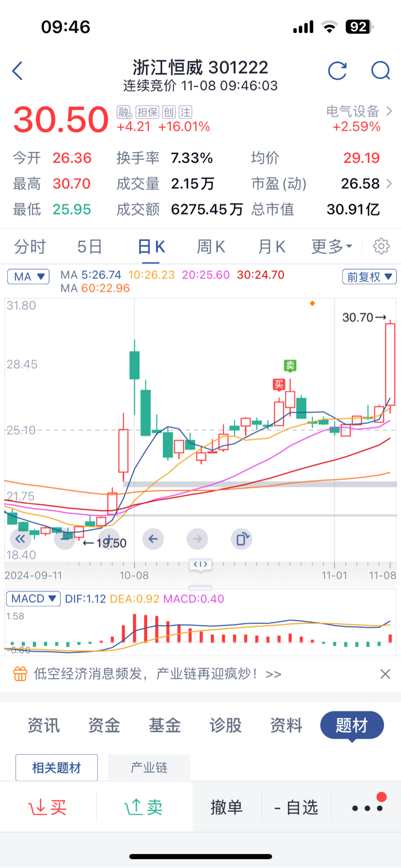This screenshot has width=401, height=868.
Task: Tap the iOS home indicator bar
Action: (200, 856)
